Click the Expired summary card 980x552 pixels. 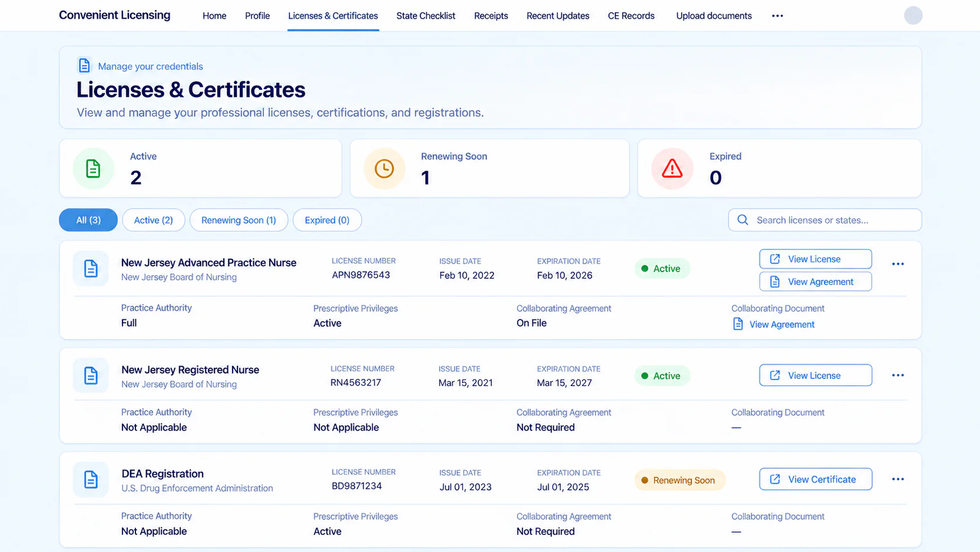[x=780, y=168]
